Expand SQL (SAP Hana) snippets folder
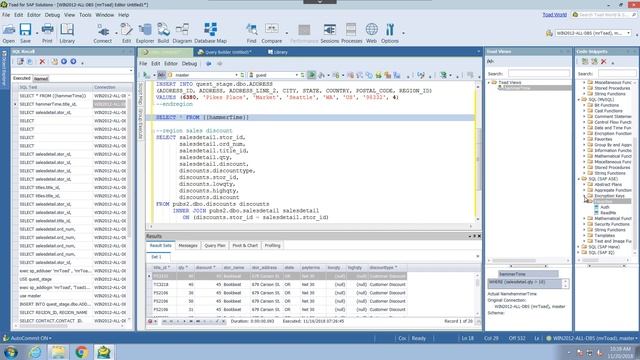The height and width of the screenshot is (360, 640). [579, 247]
